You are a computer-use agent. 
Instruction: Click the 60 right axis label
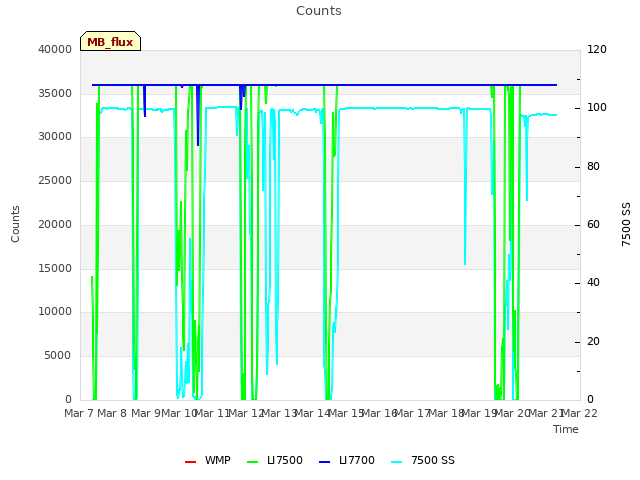pos(593,224)
